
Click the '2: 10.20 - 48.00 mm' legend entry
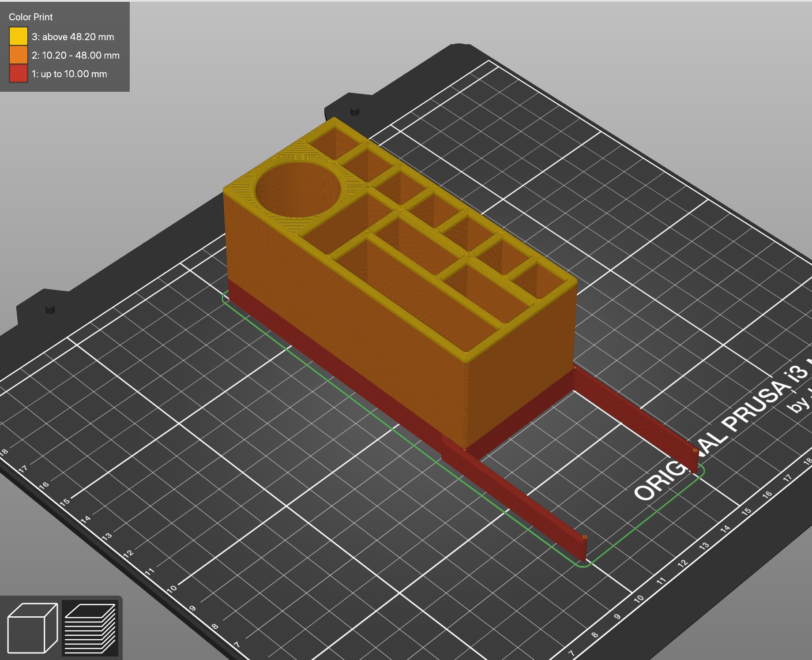point(75,55)
